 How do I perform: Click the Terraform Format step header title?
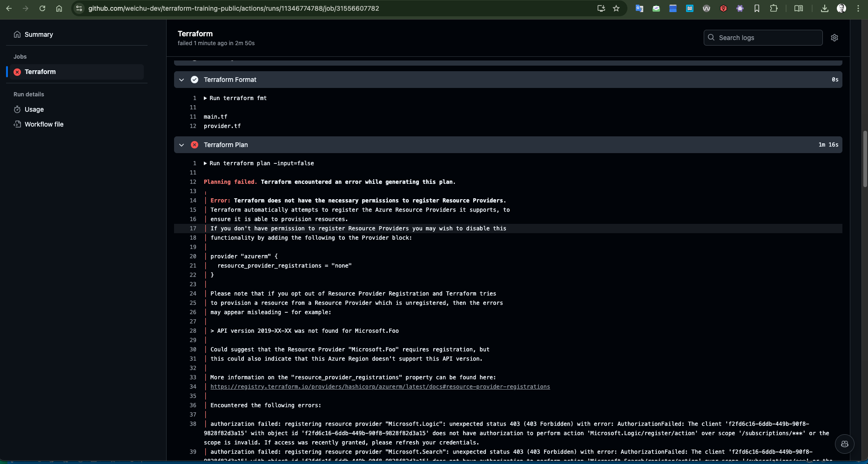(x=230, y=80)
